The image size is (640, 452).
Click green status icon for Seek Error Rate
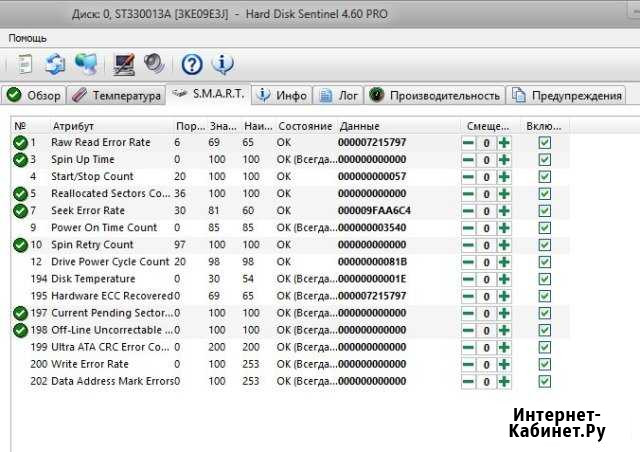[20, 211]
